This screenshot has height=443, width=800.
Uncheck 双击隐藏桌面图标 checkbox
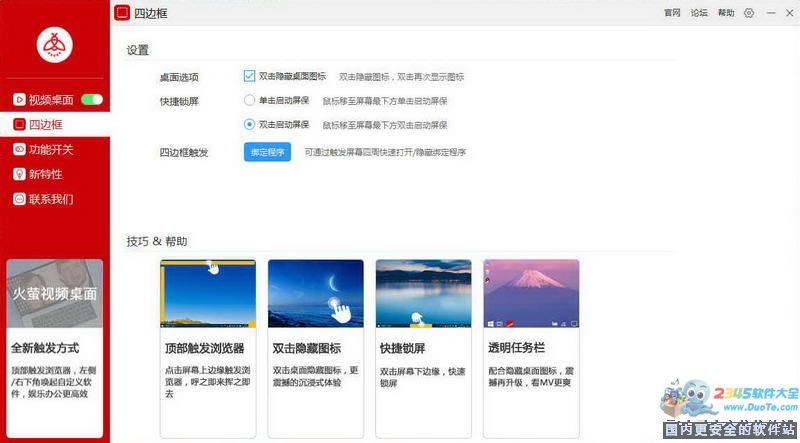pos(249,76)
